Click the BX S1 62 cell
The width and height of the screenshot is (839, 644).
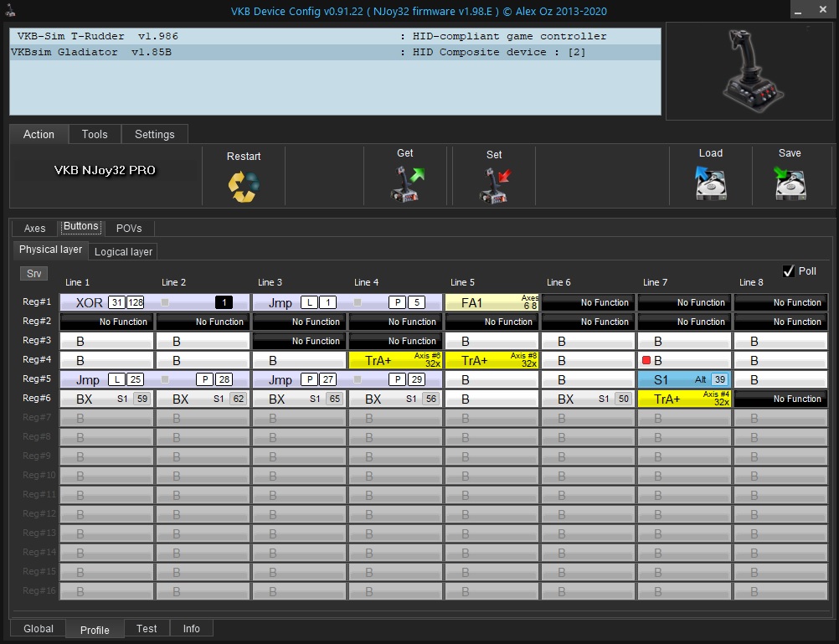pyautogui.click(x=203, y=399)
